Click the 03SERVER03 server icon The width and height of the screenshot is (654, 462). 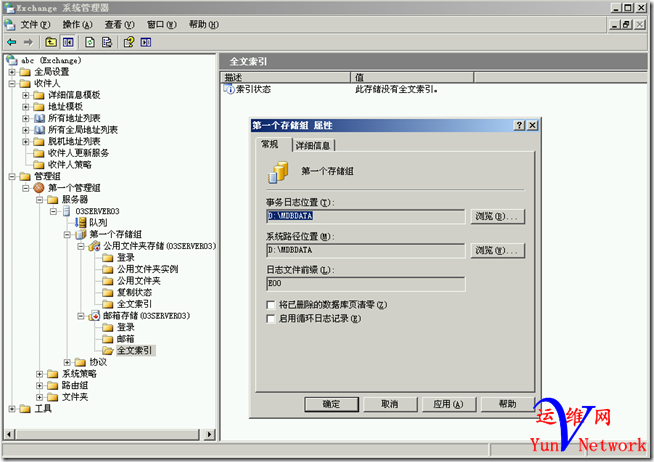(66, 211)
